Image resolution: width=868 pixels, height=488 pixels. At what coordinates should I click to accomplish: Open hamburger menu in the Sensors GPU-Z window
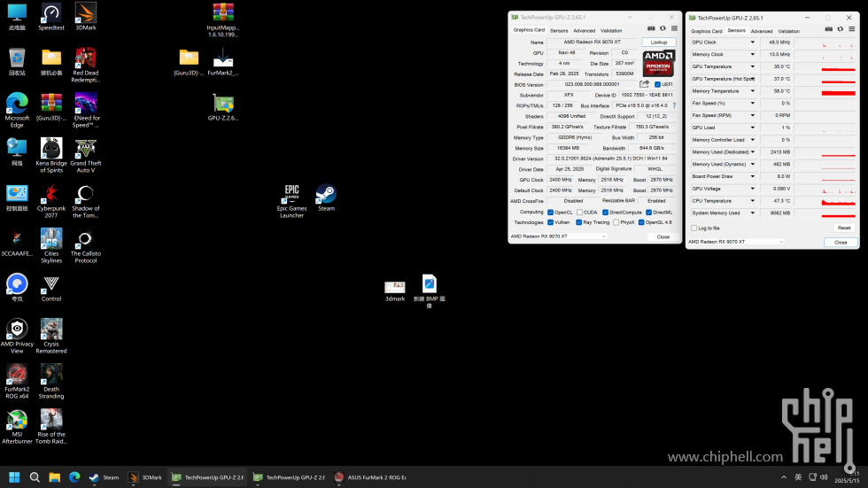pos(852,28)
